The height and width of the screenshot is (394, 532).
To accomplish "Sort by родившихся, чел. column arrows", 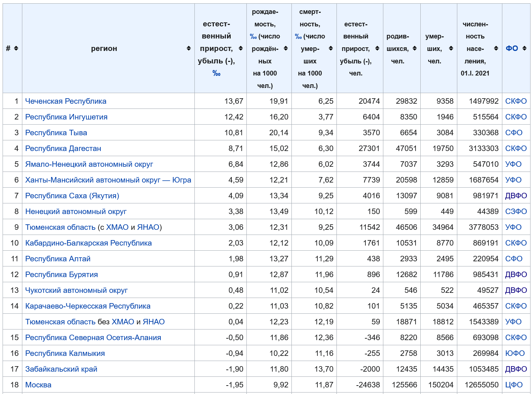I will pyautogui.click(x=414, y=48).
